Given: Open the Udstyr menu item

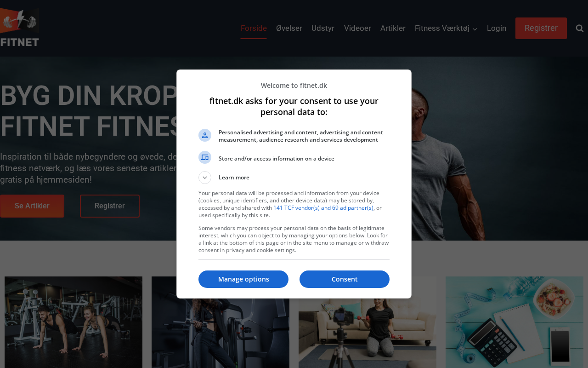Looking at the screenshot, I should [x=323, y=29].
